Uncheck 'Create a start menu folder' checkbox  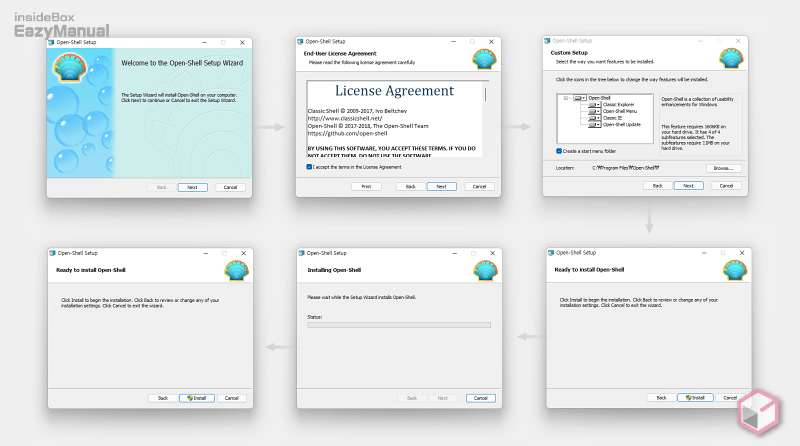pos(559,150)
